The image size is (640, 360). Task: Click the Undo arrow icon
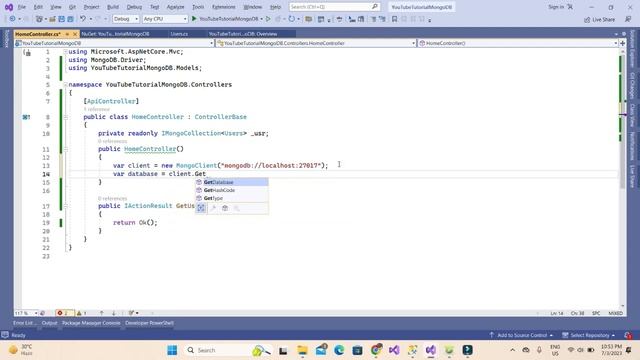click(83, 19)
